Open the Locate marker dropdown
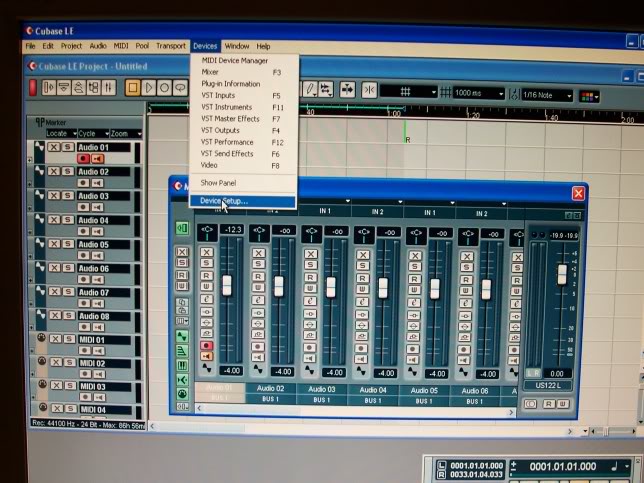Image resolution: width=644 pixels, height=483 pixels. tap(61, 133)
